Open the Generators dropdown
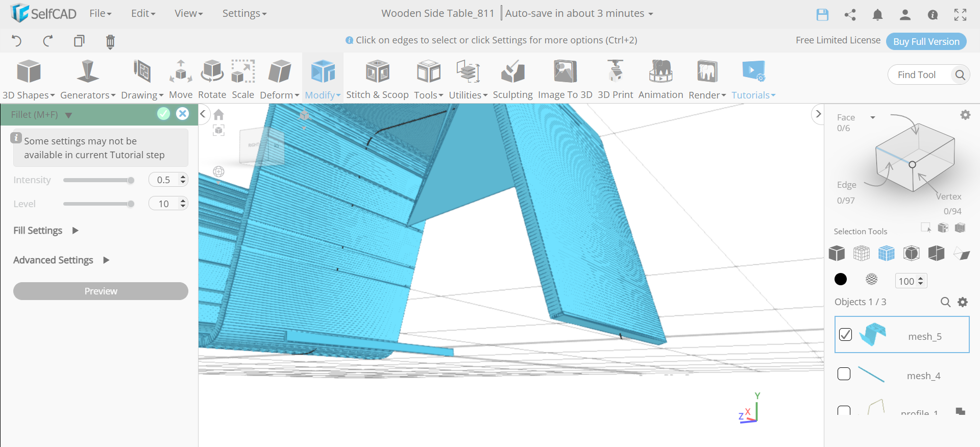 88,79
